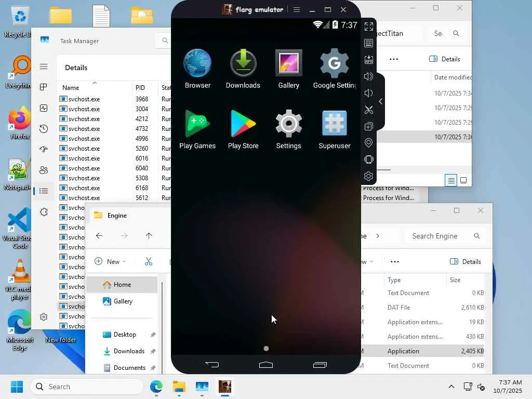Screen dimensions: 532x399
Task: Open the New dropdown in Engine window
Action: [x=110, y=262]
